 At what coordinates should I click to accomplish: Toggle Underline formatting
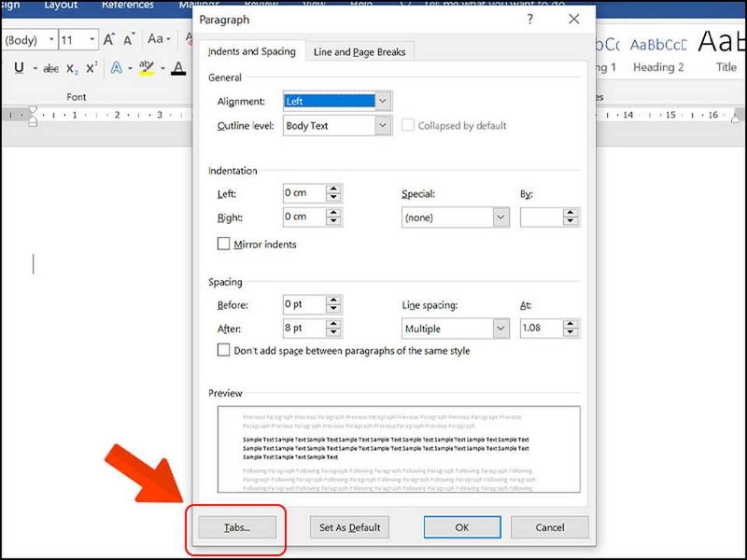(20, 67)
